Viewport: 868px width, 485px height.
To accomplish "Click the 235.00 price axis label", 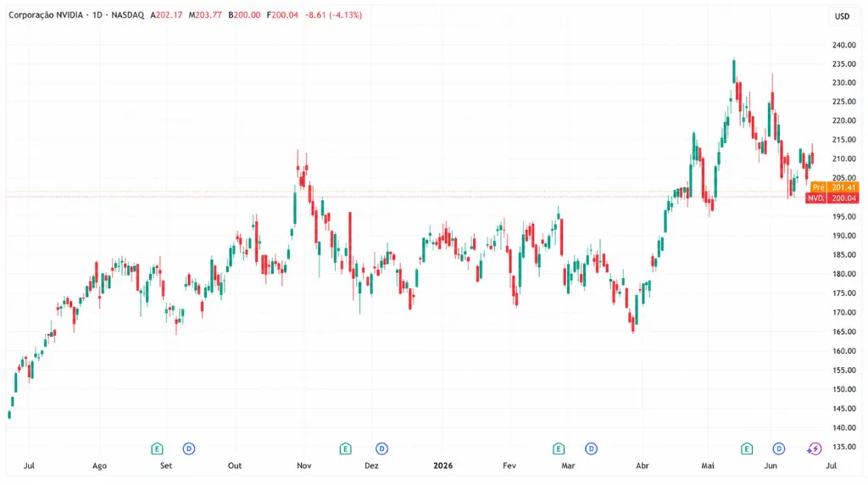I will 844,64.
